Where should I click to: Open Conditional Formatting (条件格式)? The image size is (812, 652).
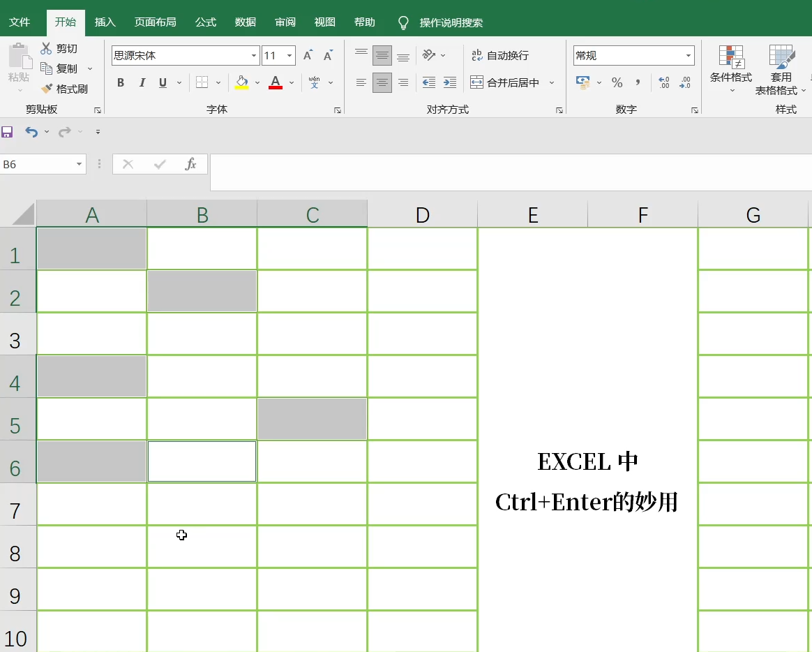pyautogui.click(x=730, y=69)
